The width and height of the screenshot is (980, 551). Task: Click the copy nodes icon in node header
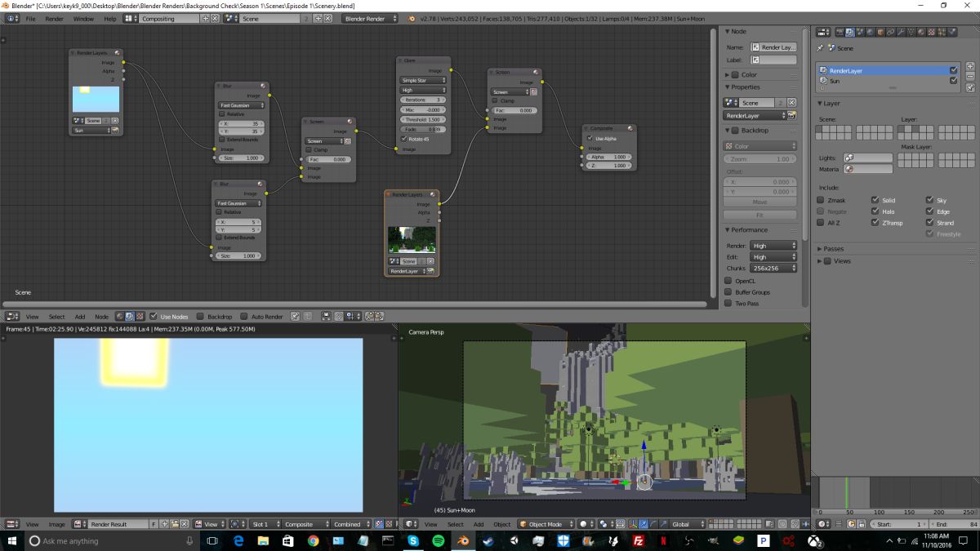coord(370,316)
